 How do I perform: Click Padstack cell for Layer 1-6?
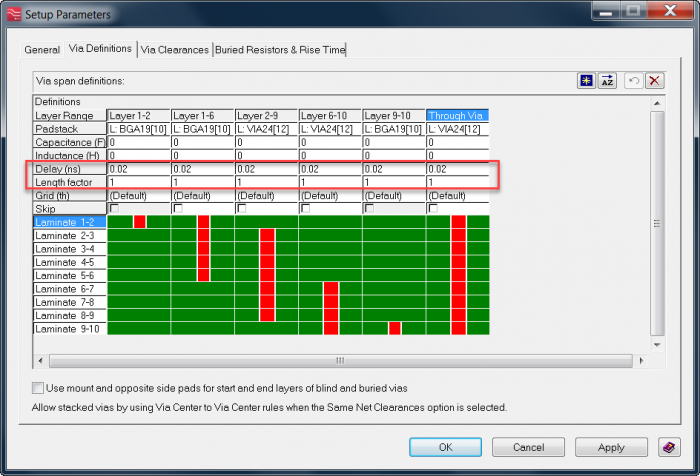point(203,129)
